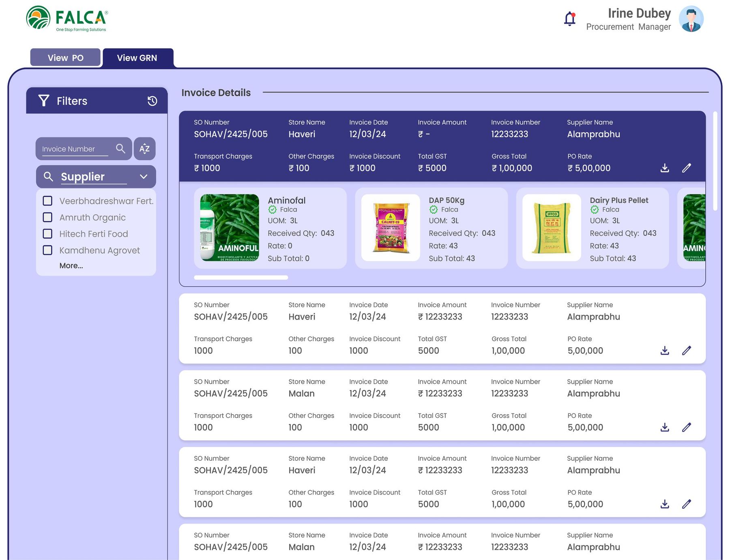This screenshot has width=730, height=560.
Task: Expand more suppliers with More...
Action: pos(71,266)
